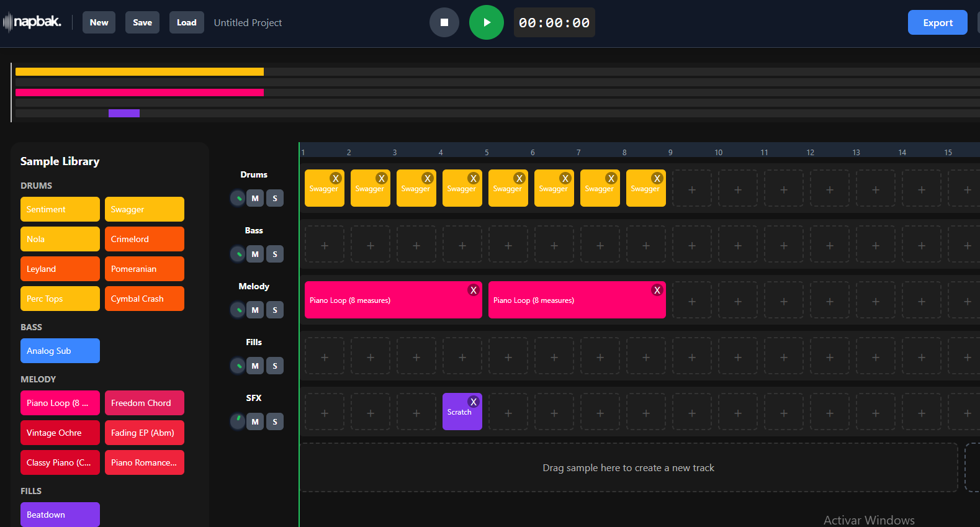Add a clip at Drums measure 9
The height and width of the screenshot is (527, 980).
tap(692, 190)
